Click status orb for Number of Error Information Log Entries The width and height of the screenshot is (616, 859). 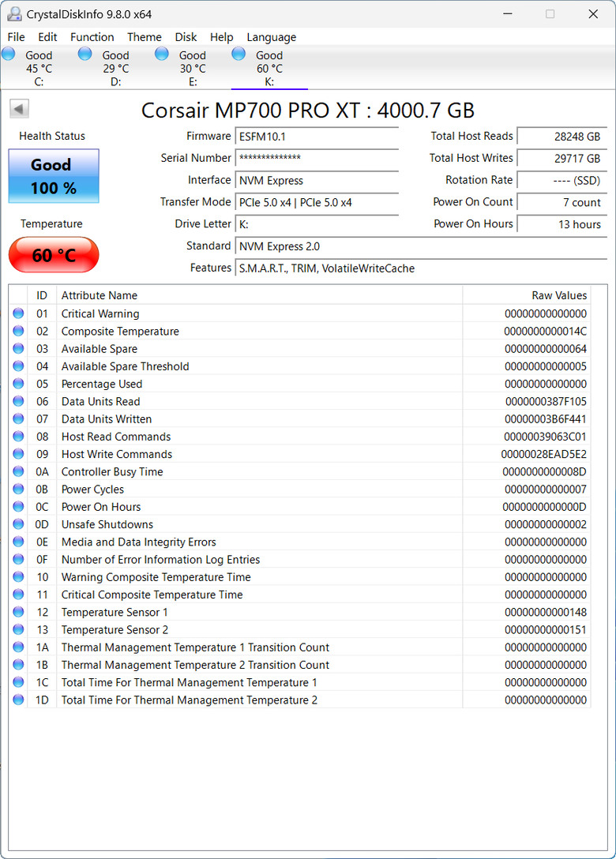tap(19, 559)
